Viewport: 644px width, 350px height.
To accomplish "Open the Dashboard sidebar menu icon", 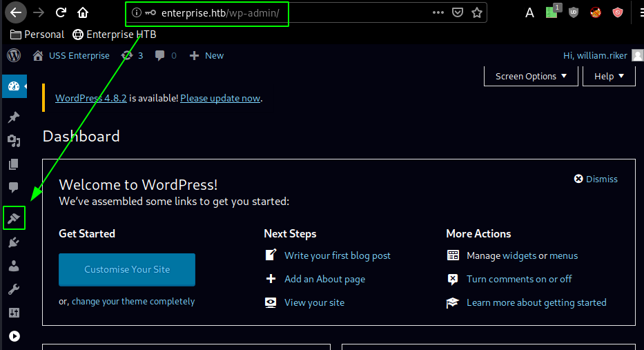I will tap(14, 86).
